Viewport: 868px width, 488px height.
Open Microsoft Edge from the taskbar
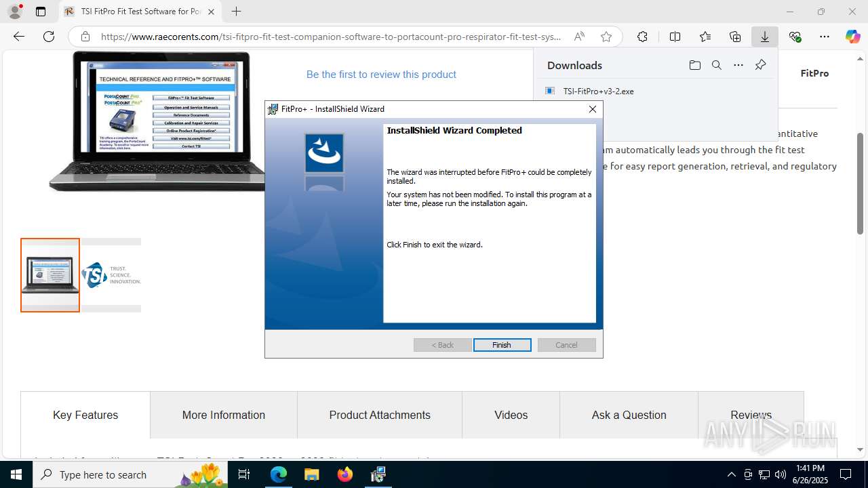coord(279,474)
